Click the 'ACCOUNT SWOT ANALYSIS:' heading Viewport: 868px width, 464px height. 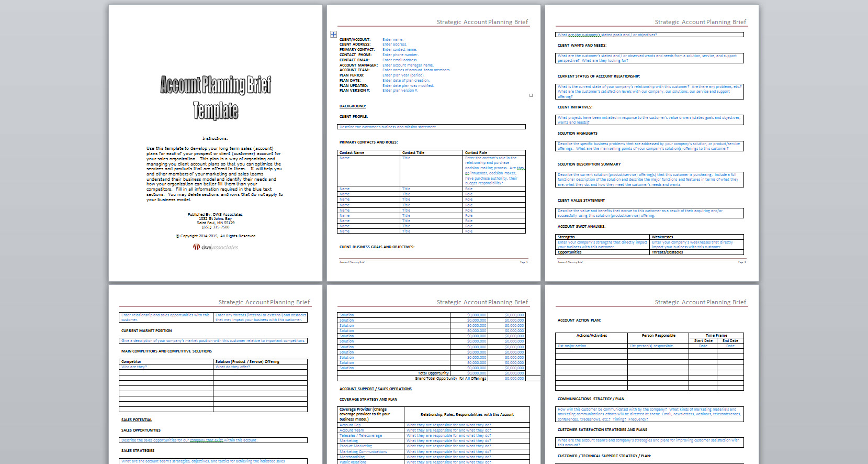pos(581,227)
